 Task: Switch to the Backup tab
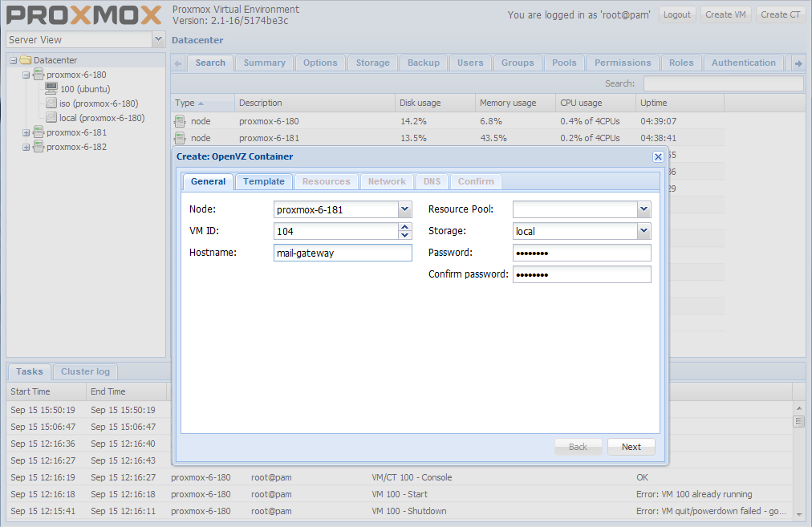[423, 63]
